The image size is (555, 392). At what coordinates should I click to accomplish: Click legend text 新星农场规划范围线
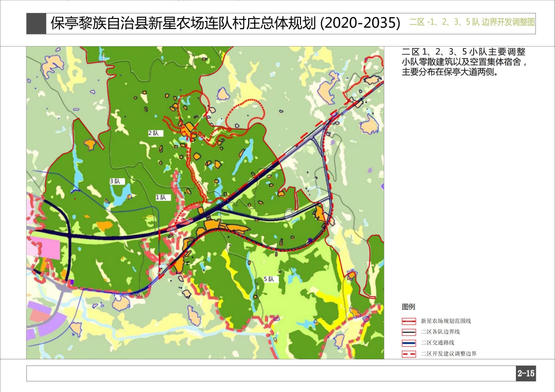coord(446,321)
